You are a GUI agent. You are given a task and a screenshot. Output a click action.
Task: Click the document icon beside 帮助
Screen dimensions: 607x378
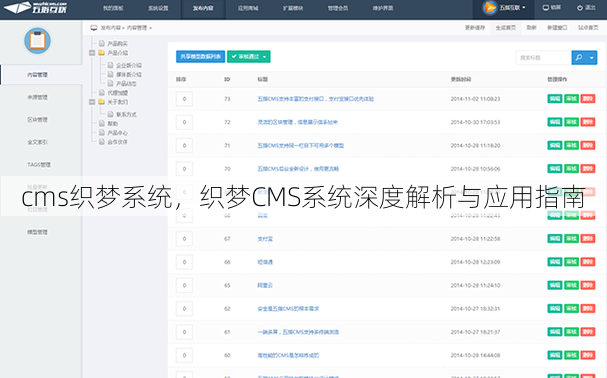tap(101, 123)
